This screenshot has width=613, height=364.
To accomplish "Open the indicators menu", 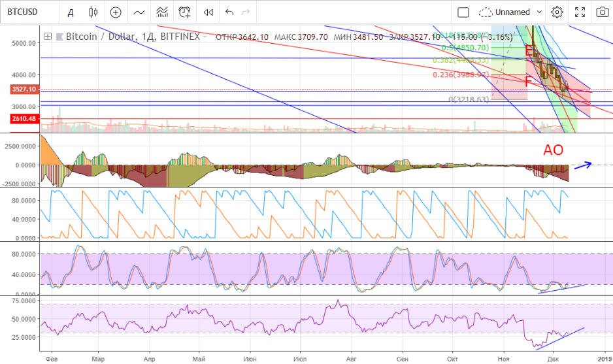I will (139, 12).
